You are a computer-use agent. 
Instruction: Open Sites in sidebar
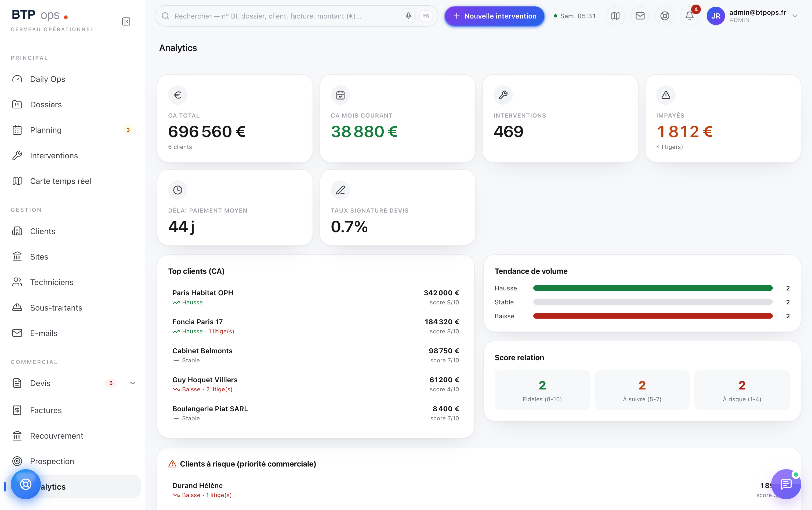pyautogui.click(x=73, y=257)
